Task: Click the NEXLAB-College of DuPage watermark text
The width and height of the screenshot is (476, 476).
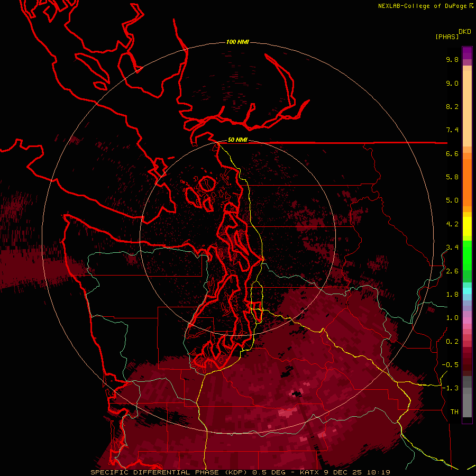Action: (423, 6)
